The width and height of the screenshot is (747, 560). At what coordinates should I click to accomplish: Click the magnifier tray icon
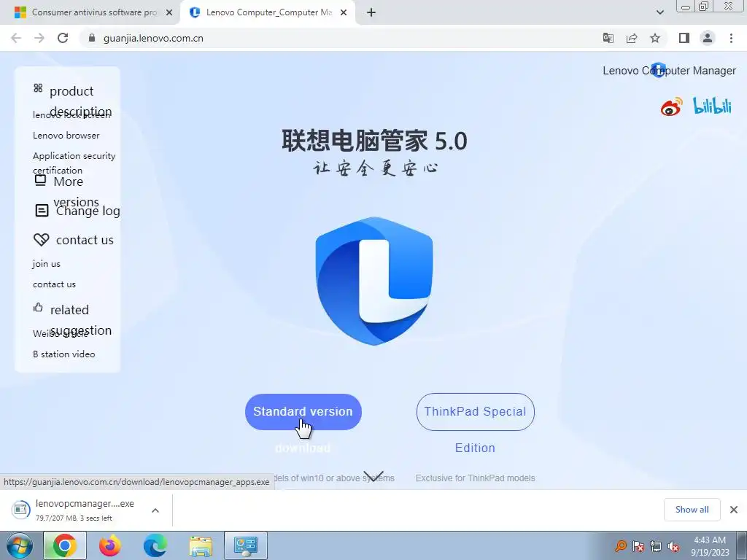[x=621, y=546]
